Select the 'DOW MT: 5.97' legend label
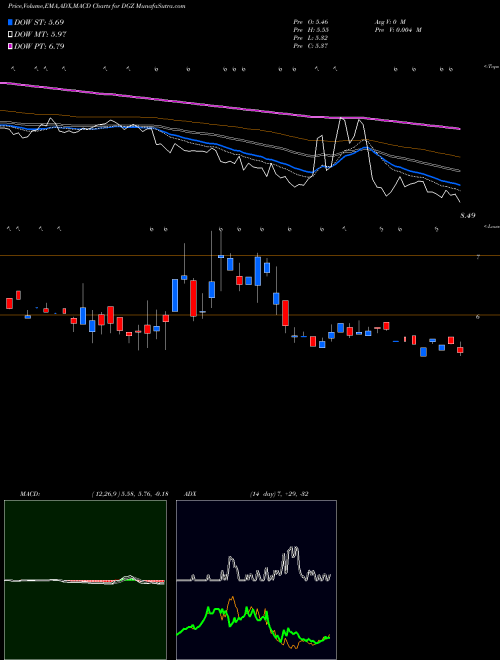The image size is (500, 660). [x=40, y=34]
